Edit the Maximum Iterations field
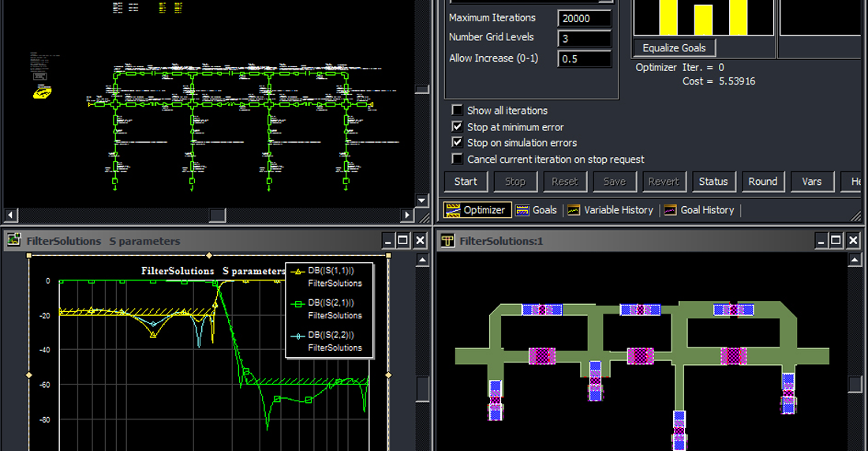The height and width of the screenshot is (451, 868). click(x=584, y=18)
